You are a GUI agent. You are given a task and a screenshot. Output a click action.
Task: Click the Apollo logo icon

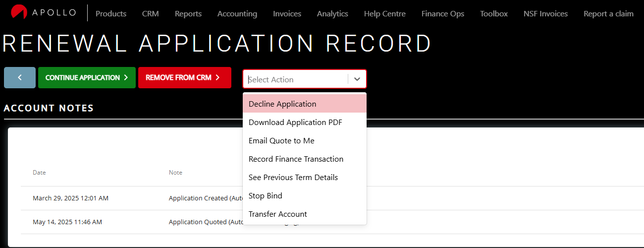coord(19,12)
